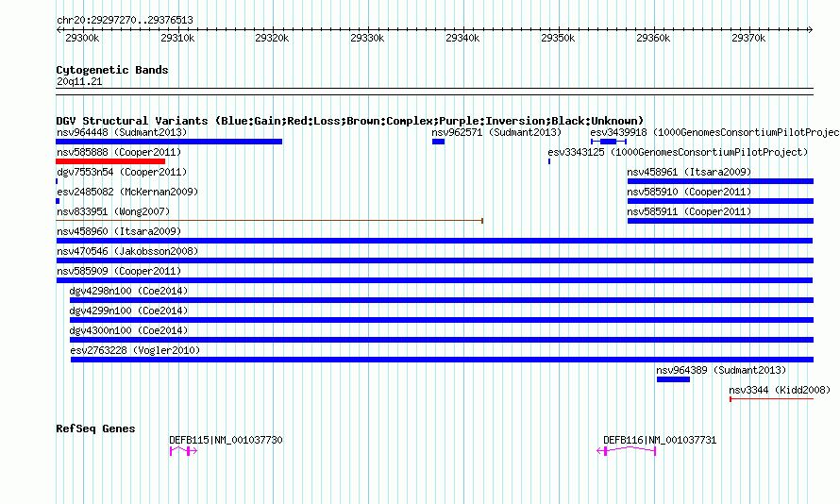Click nsv3344 (Kidd2008) label
The width and height of the screenshot is (840, 504).
click(780, 390)
